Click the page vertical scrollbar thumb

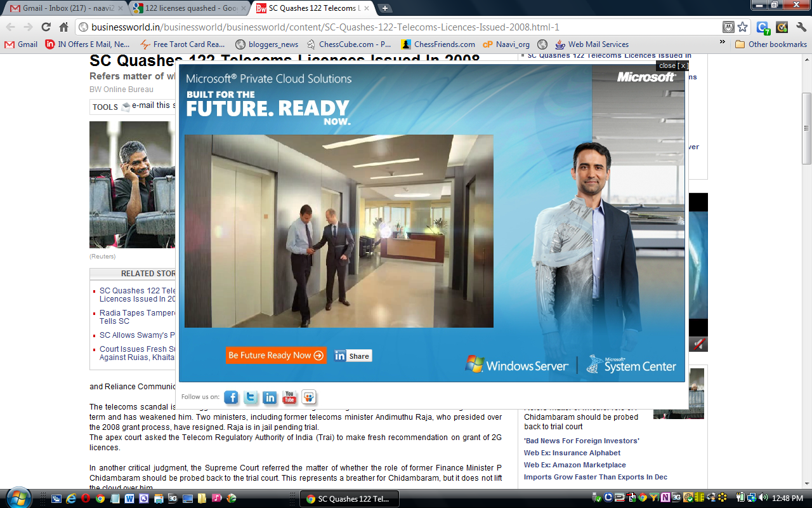[806, 129]
